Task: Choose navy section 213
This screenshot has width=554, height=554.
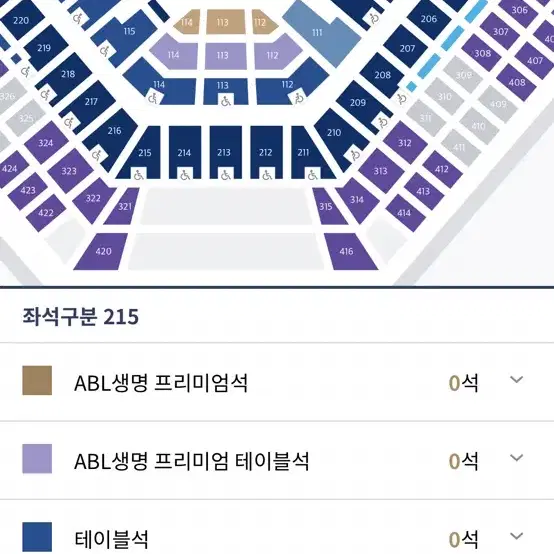Action: point(226,150)
